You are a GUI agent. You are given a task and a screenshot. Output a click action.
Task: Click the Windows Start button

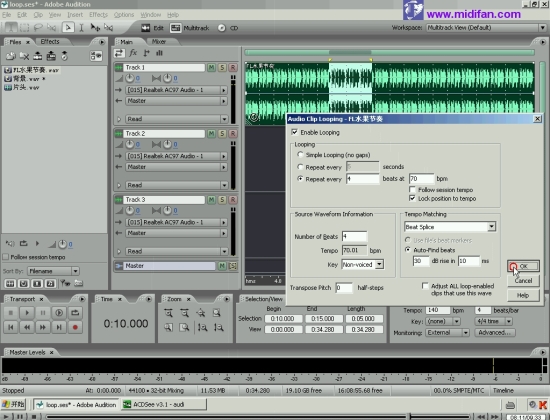coord(14,404)
